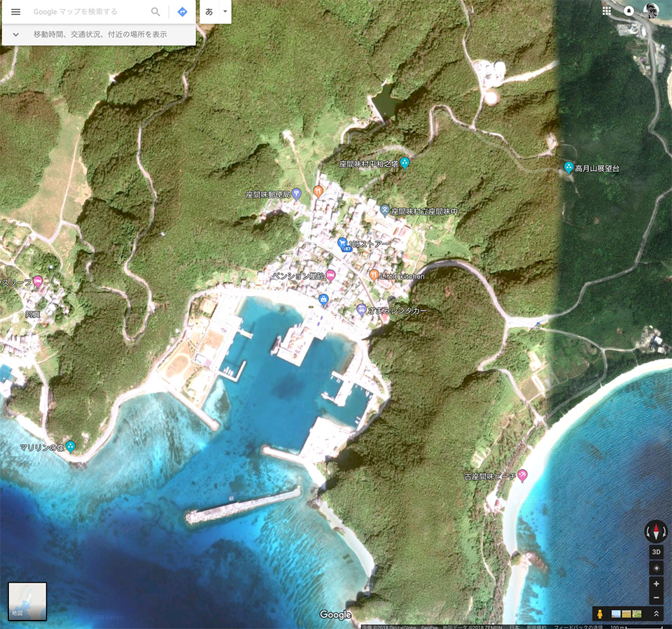Select the 座間味郵便局 post office pin
The height and width of the screenshot is (629, 672).
click(x=296, y=194)
